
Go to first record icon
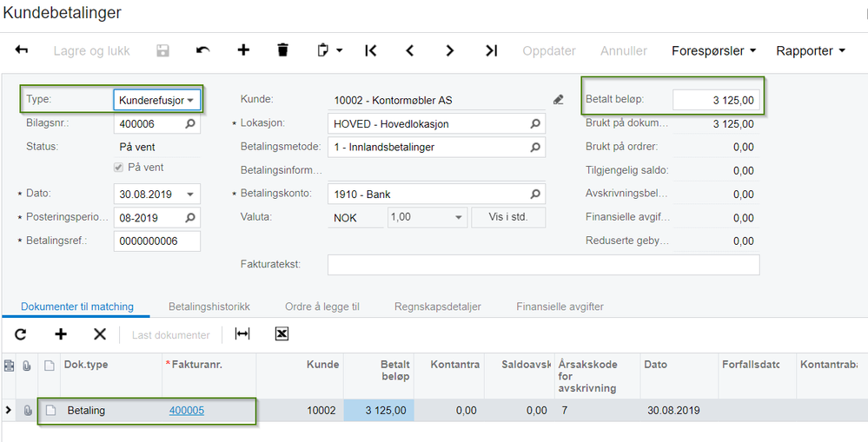(x=371, y=50)
